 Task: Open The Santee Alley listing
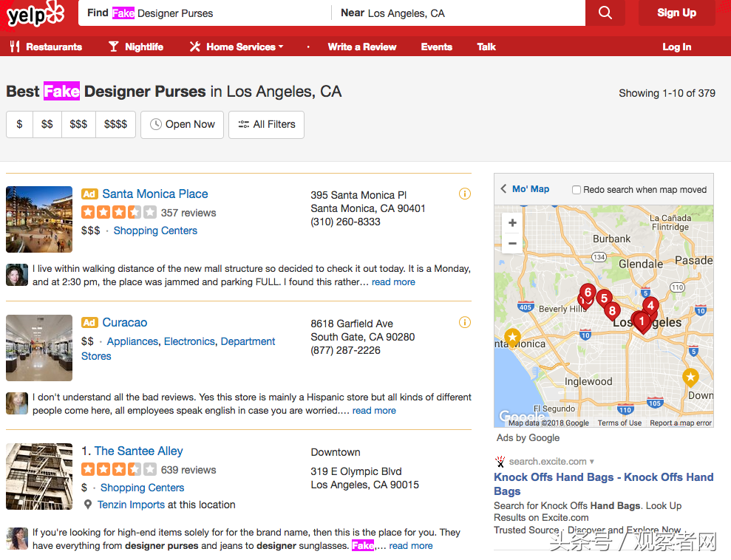[x=138, y=451]
